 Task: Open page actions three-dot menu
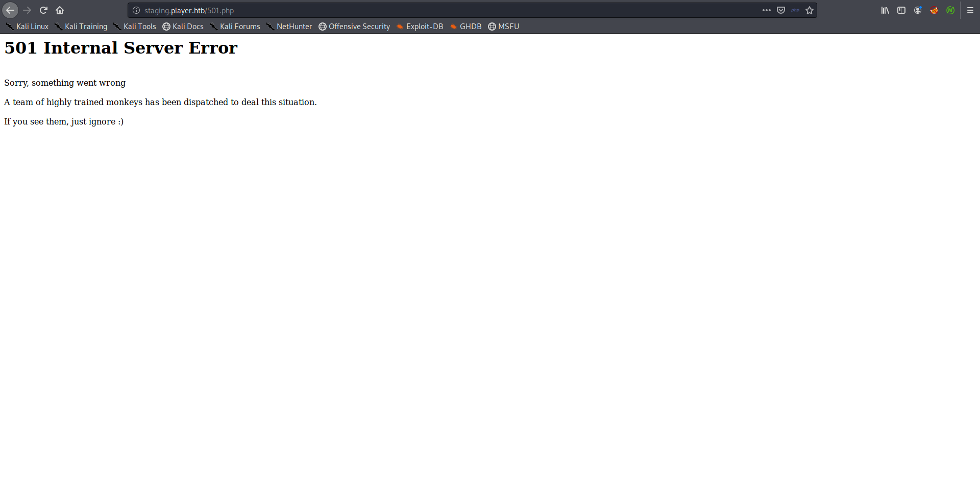[x=767, y=10]
